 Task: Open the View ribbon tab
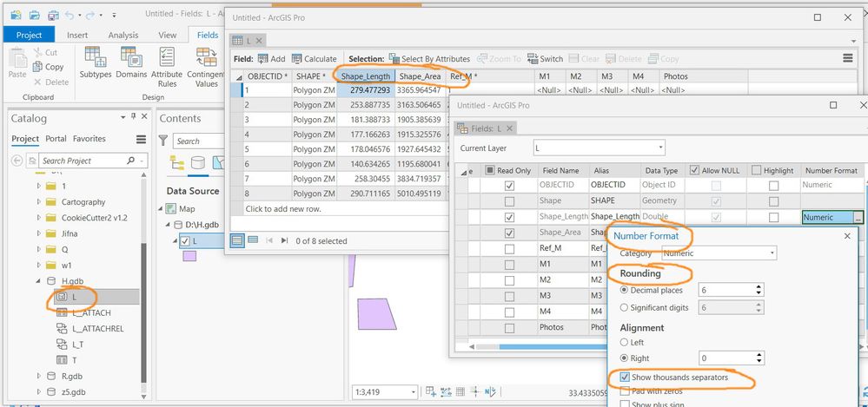[x=167, y=35]
